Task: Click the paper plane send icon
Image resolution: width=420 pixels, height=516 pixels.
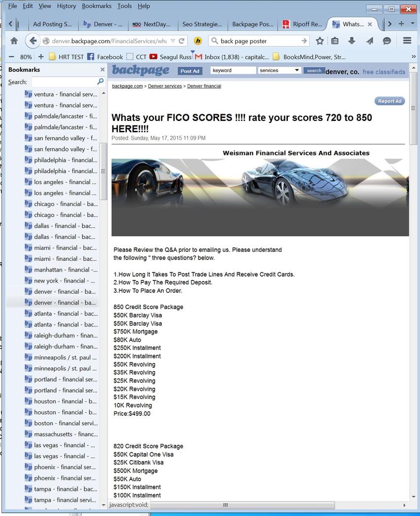Action: pyautogui.click(x=370, y=41)
